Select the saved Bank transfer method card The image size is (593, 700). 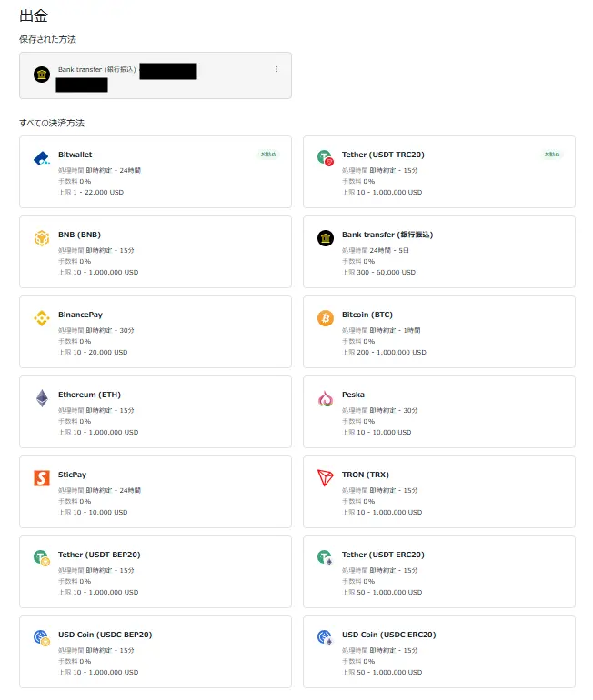point(156,75)
